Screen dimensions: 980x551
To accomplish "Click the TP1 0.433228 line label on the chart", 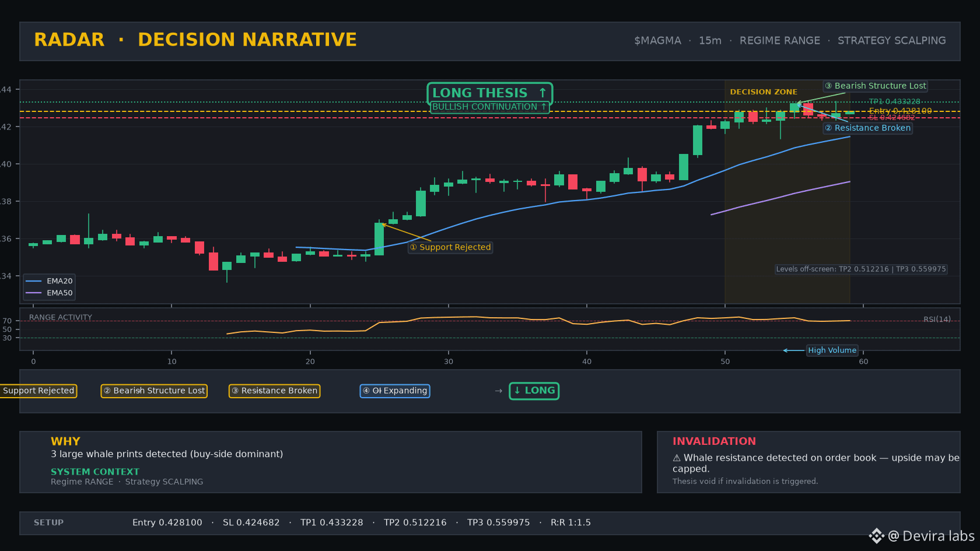I will [x=894, y=101].
